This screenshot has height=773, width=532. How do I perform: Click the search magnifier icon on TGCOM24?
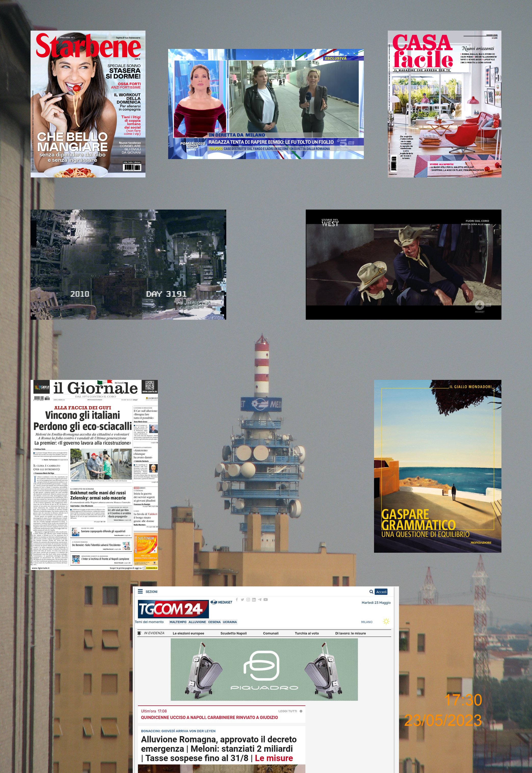371,591
